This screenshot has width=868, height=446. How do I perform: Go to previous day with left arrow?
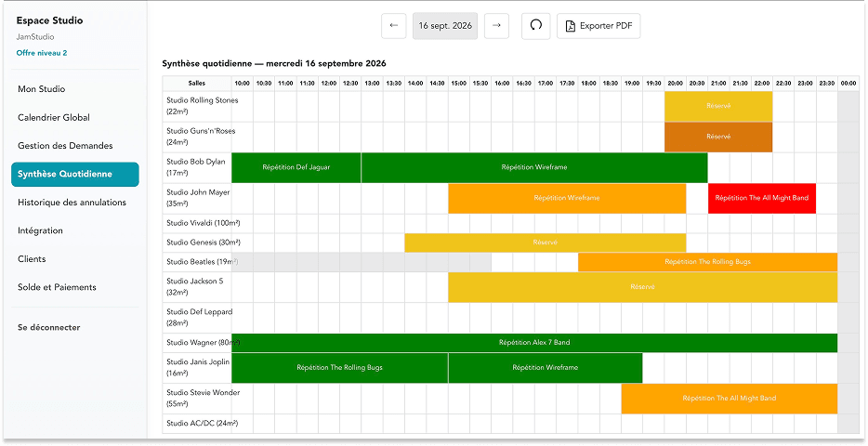coord(394,26)
